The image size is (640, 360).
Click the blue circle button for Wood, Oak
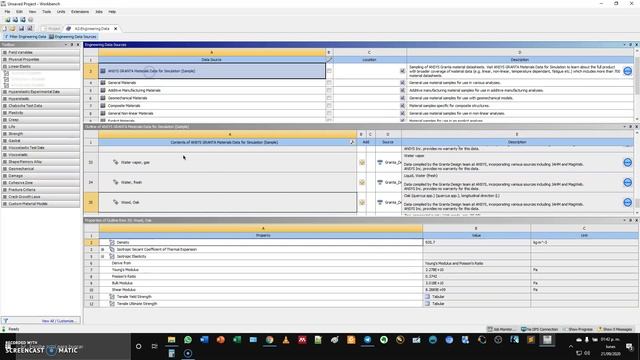click(627, 202)
